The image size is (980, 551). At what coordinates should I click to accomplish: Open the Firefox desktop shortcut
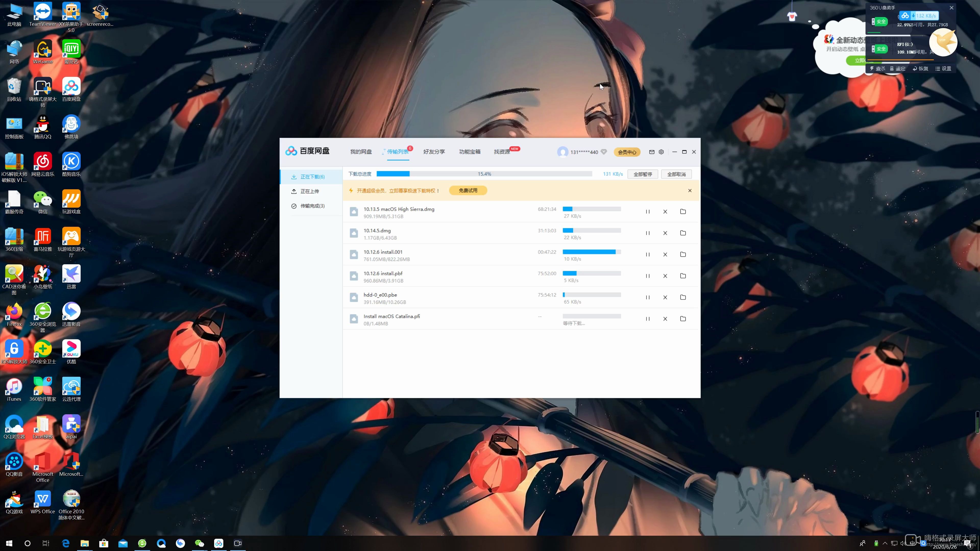(14, 315)
